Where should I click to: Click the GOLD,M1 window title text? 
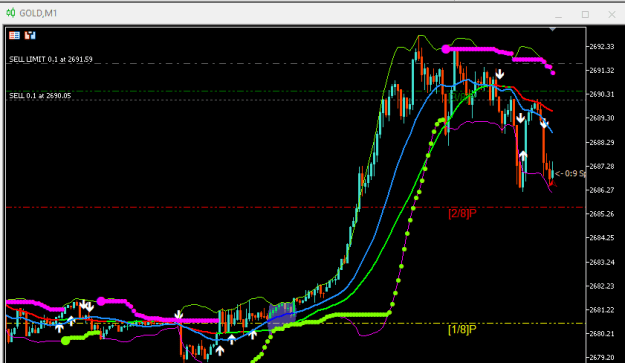[x=38, y=13]
